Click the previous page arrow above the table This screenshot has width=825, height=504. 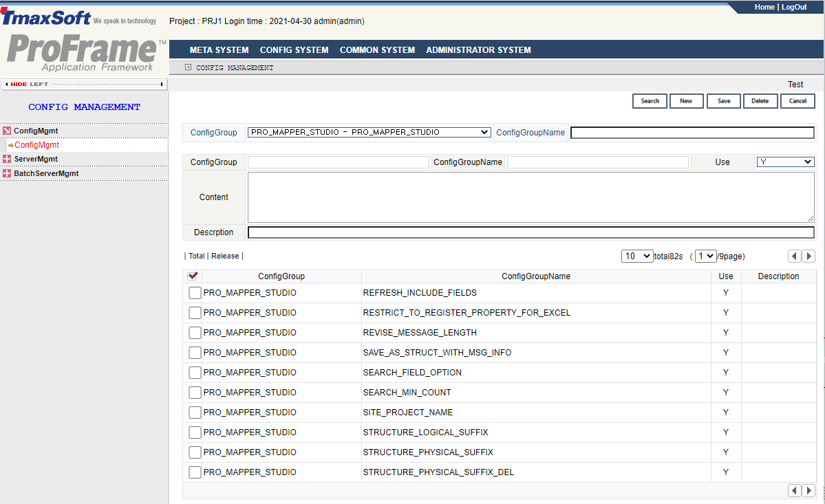[x=795, y=256]
